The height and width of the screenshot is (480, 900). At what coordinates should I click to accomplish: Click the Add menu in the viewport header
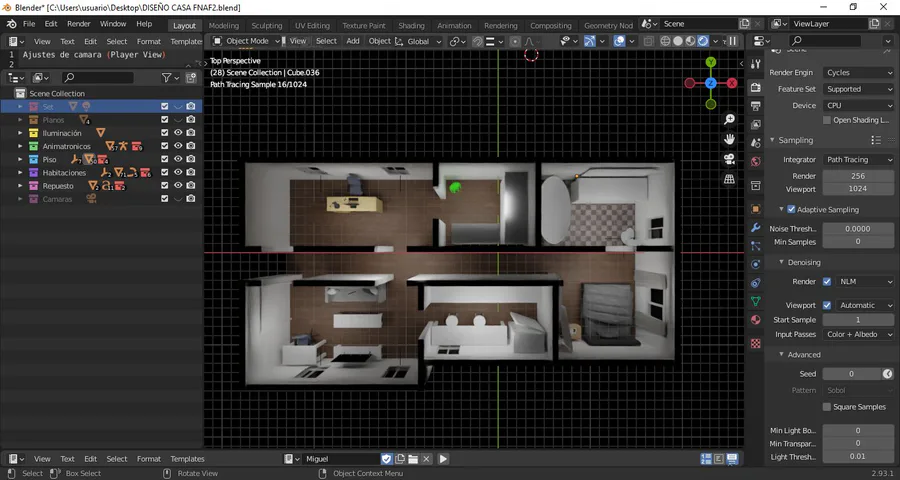pos(353,41)
